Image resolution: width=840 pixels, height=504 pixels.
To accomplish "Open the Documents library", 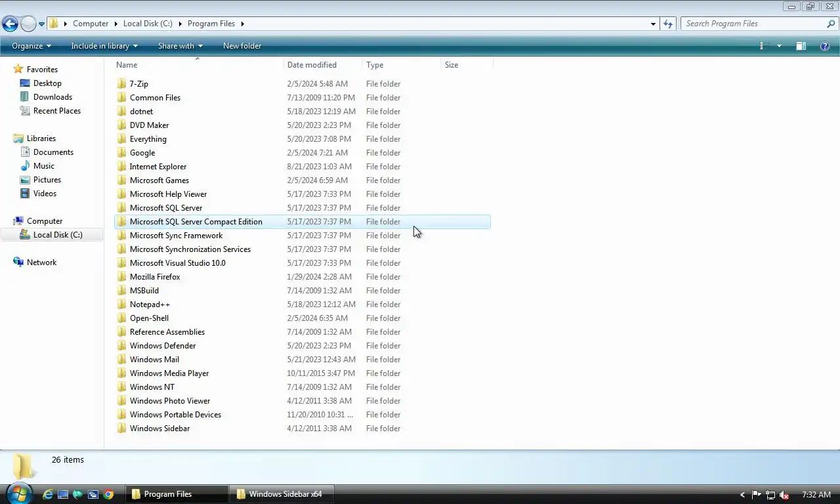I will coord(53,152).
